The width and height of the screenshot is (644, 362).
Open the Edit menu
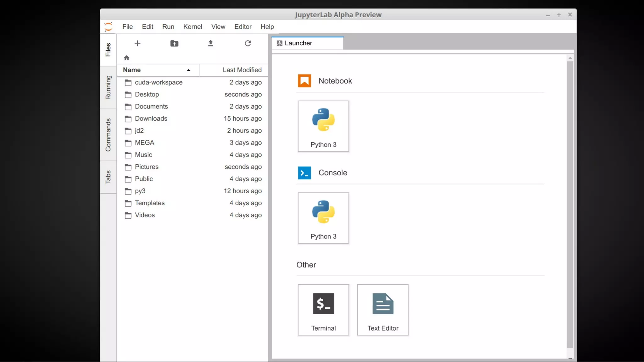point(147,27)
